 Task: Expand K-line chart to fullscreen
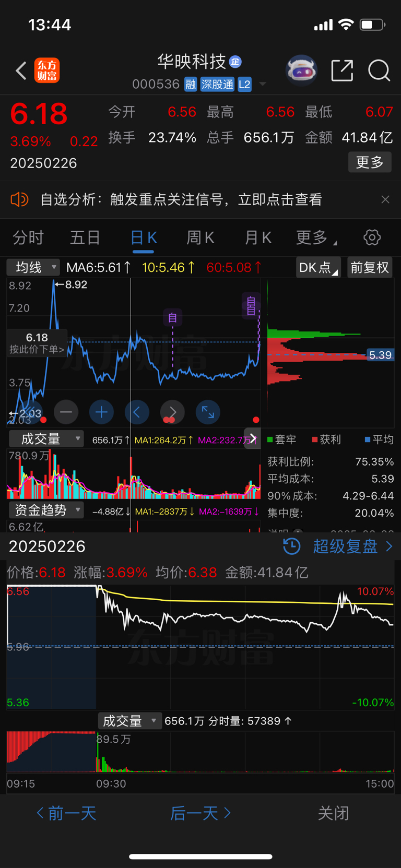[208, 412]
